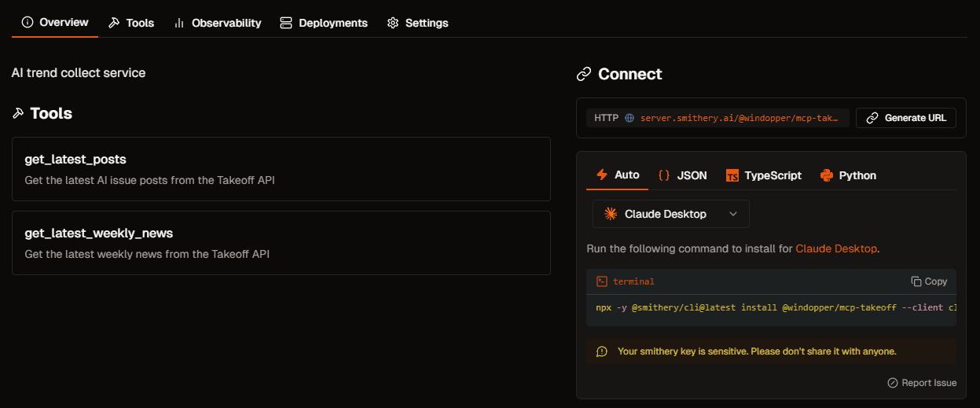
Task: Select the Auto install tab
Action: (x=618, y=175)
